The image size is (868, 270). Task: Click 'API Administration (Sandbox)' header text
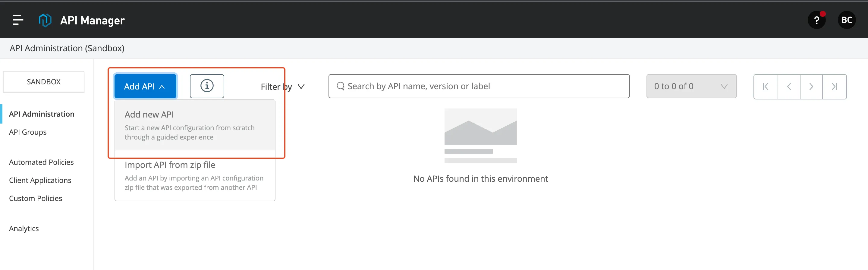point(67,48)
